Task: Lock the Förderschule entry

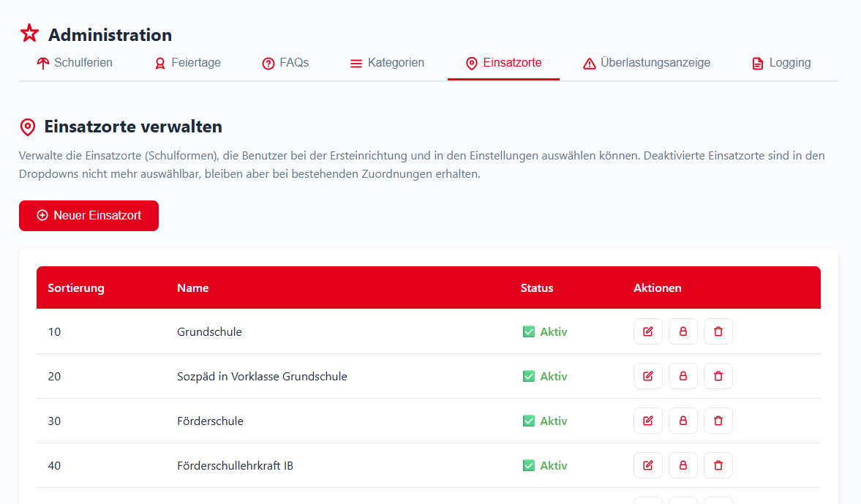Action: 683,421
